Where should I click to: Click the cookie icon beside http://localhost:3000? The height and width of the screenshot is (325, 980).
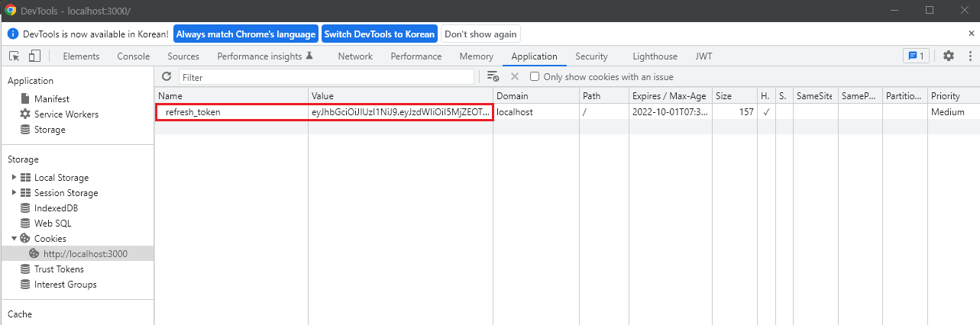(x=34, y=254)
